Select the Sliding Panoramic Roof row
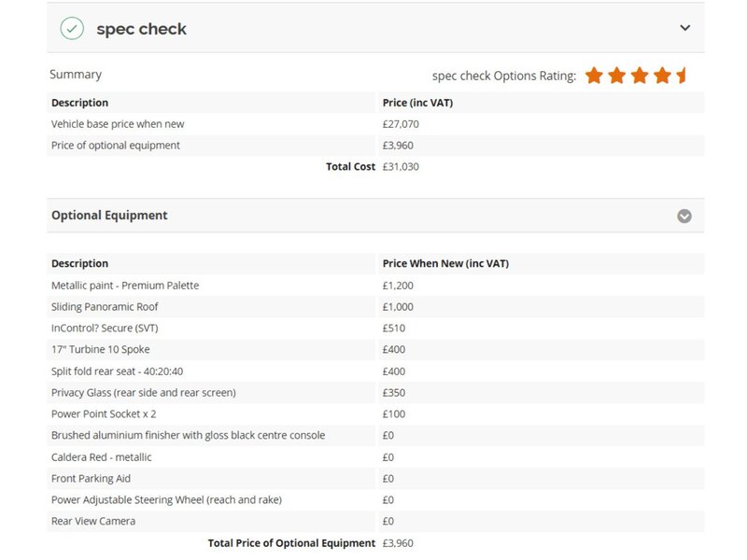 tap(375, 307)
